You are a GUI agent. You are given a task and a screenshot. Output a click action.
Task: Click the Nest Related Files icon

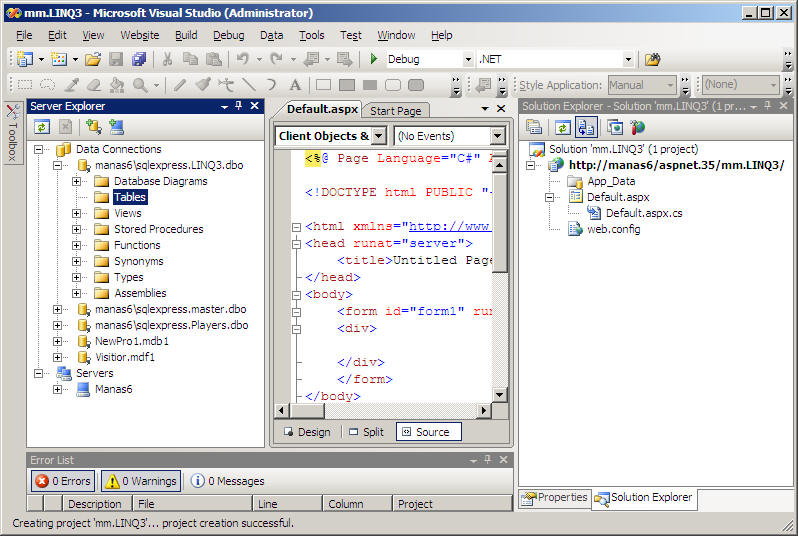click(x=586, y=127)
